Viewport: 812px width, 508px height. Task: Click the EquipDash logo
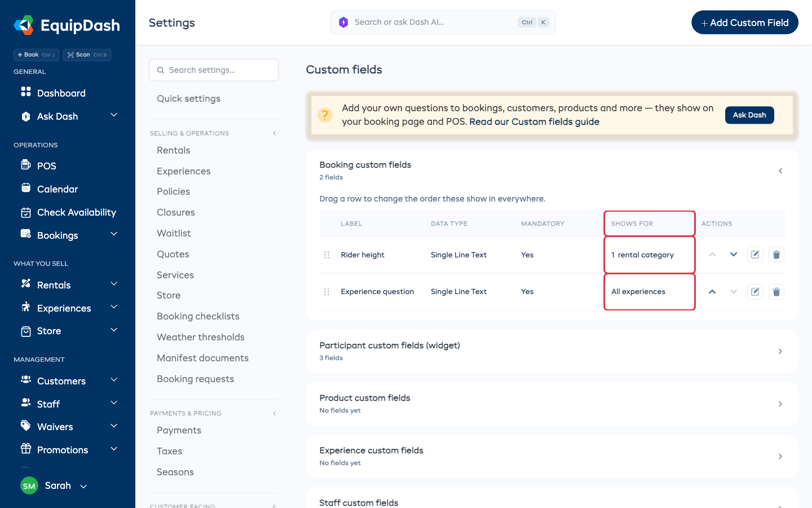tap(67, 25)
